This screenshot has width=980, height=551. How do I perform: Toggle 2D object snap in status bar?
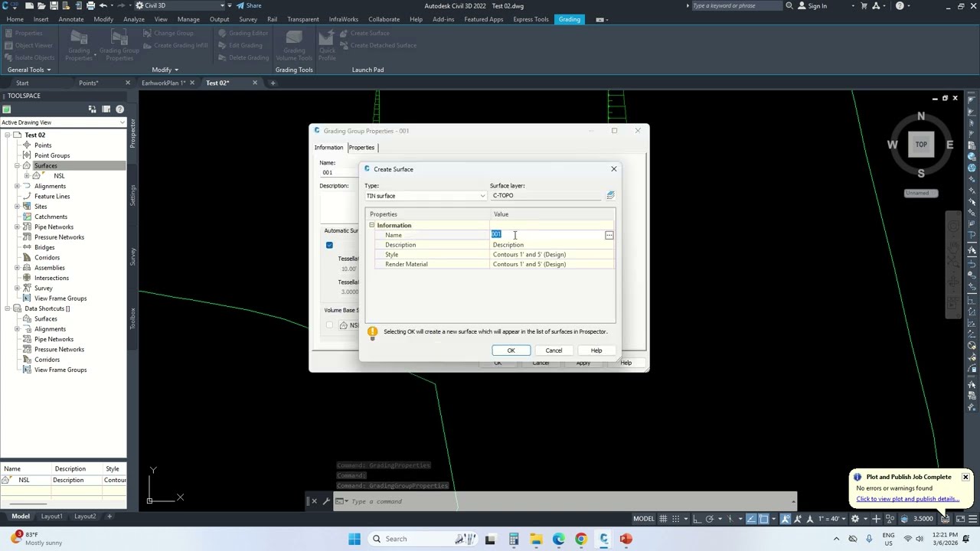764,519
